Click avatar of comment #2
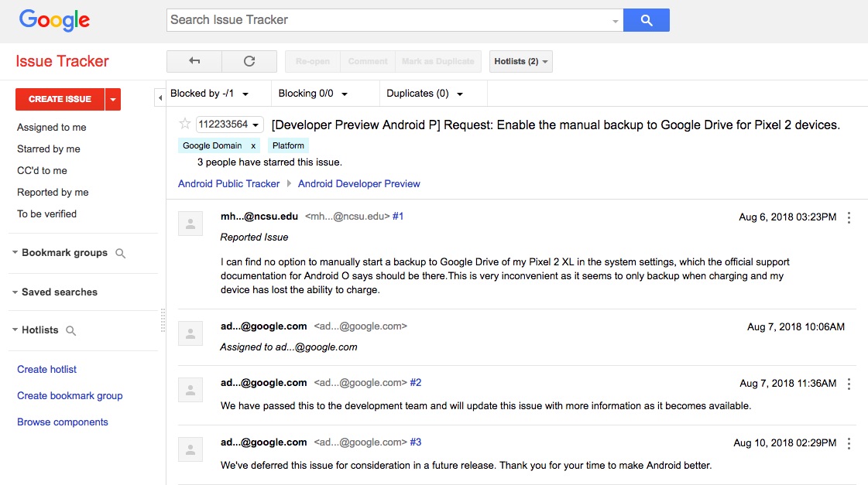The image size is (868, 485). point(190,390)
